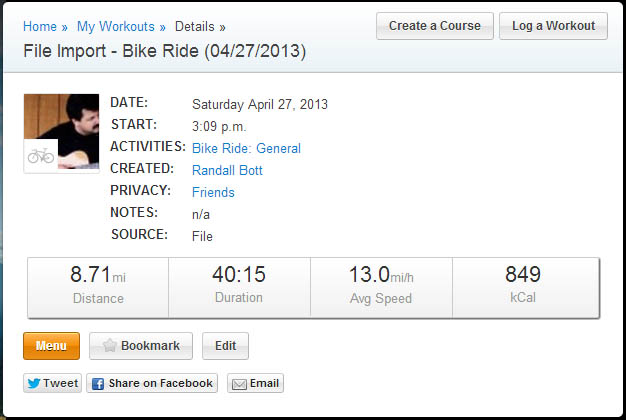Screen dimensions: 626x420
Task: Click the star icon on Bookmark
Action: click(108, 346)
